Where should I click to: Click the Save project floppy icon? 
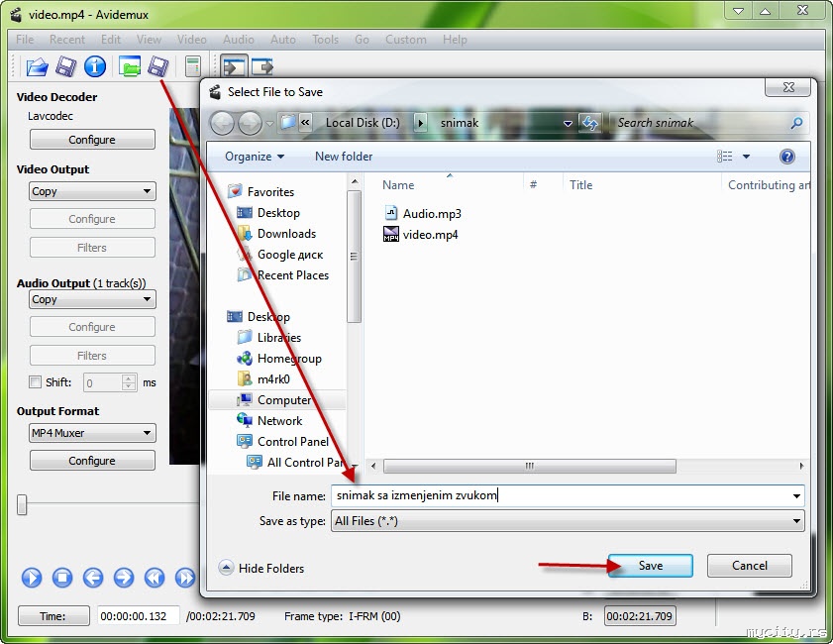pos(158,66)
